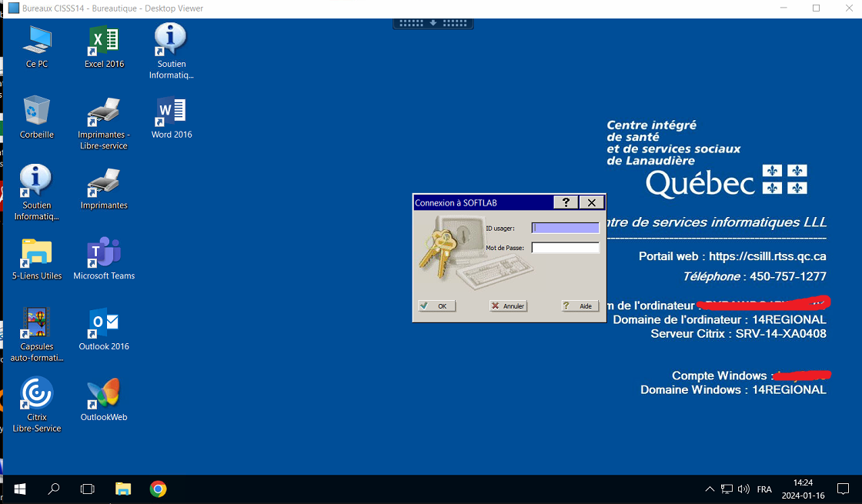Open the 5-Liens Utiles folder
The width and height of the screenshot is (862, 504).
[37, 259]
